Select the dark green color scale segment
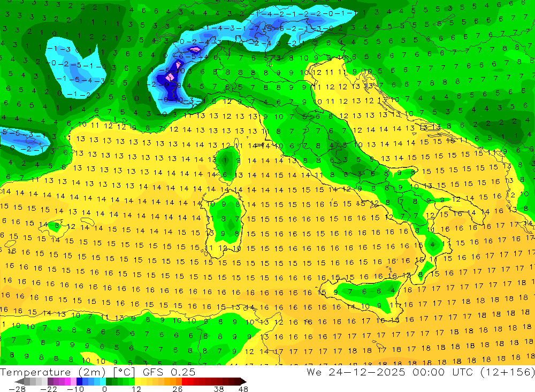 [x=109, y=381]
